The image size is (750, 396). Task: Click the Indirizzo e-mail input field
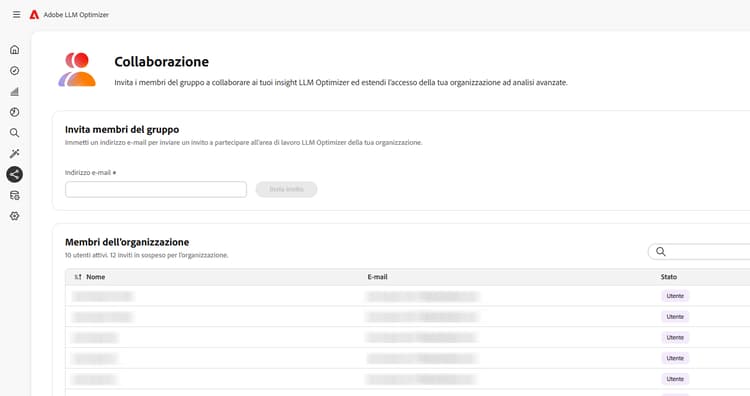[x=156, y=189]
